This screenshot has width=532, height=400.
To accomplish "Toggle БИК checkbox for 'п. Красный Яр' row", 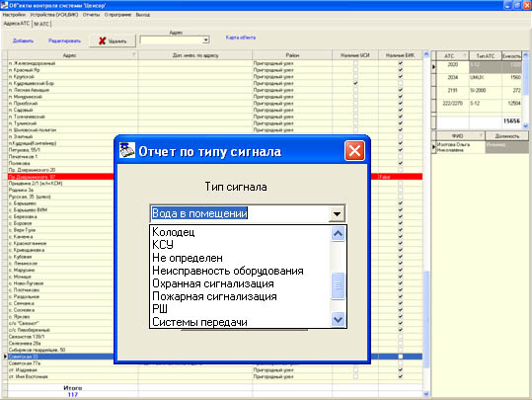I will coord(401,70).
